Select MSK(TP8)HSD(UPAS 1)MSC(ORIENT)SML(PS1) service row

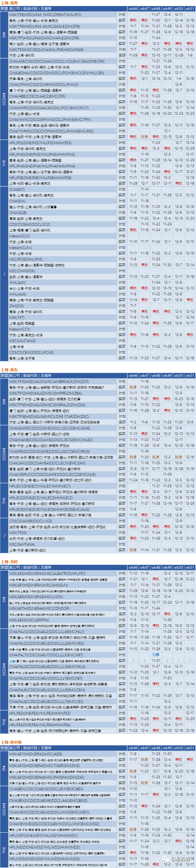102,15
